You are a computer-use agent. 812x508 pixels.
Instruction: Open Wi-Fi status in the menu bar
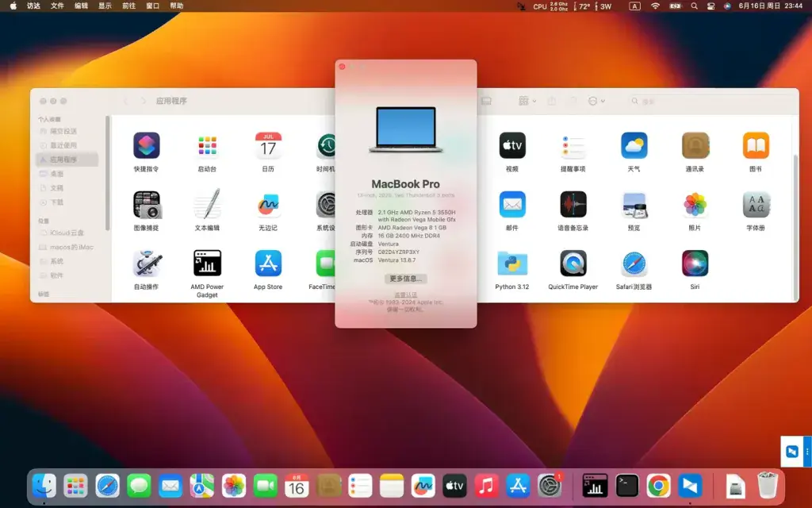(655, 6)
